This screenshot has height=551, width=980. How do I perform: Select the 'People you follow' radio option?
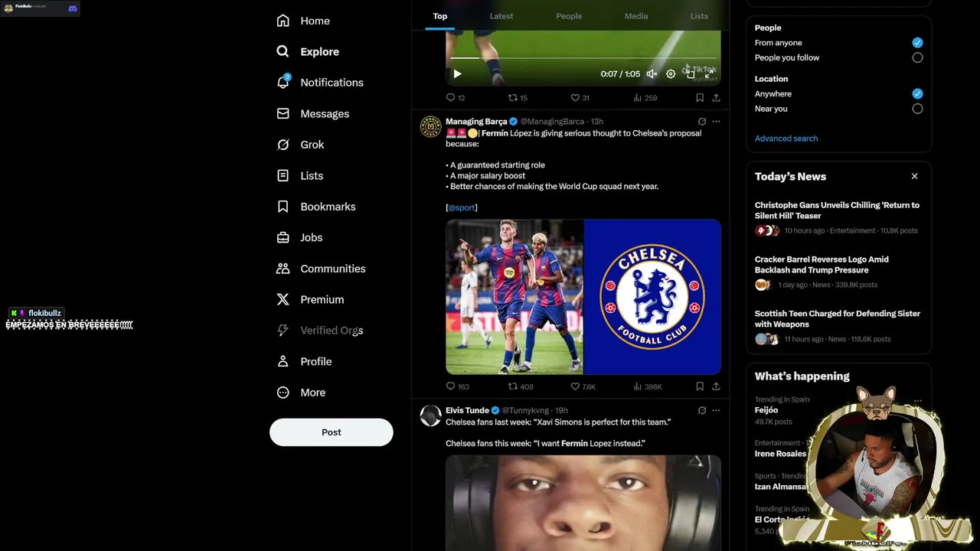pyautogui.click(x=917, y=57)
